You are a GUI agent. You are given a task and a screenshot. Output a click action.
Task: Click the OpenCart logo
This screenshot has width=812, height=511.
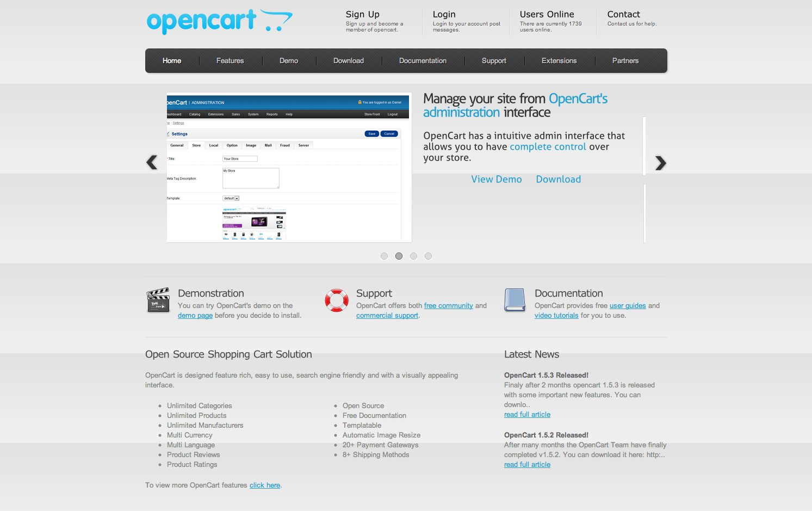[x=219, y=22]
